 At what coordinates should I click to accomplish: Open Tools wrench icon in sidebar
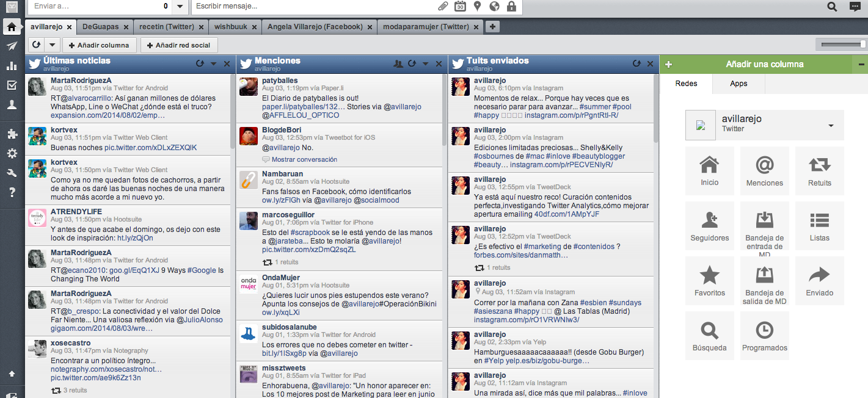pyautogui.click(x=12, y=173)
